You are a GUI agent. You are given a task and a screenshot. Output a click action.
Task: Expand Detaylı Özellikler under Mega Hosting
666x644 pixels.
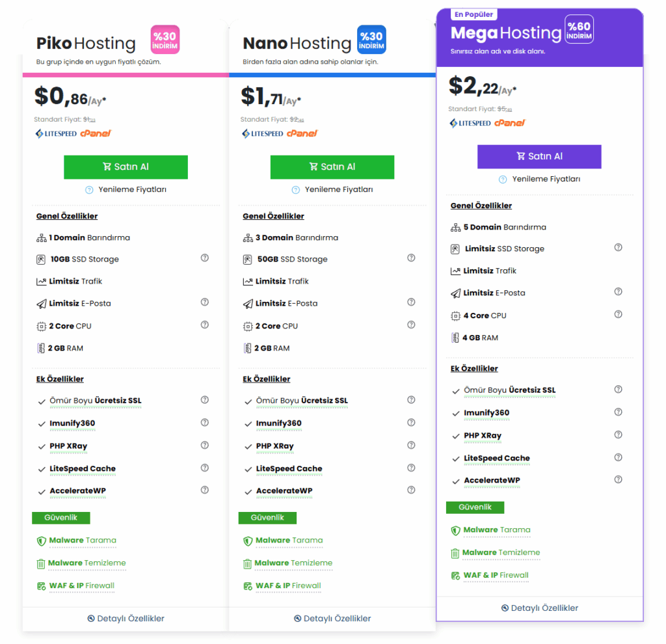(x=540, y=608)
